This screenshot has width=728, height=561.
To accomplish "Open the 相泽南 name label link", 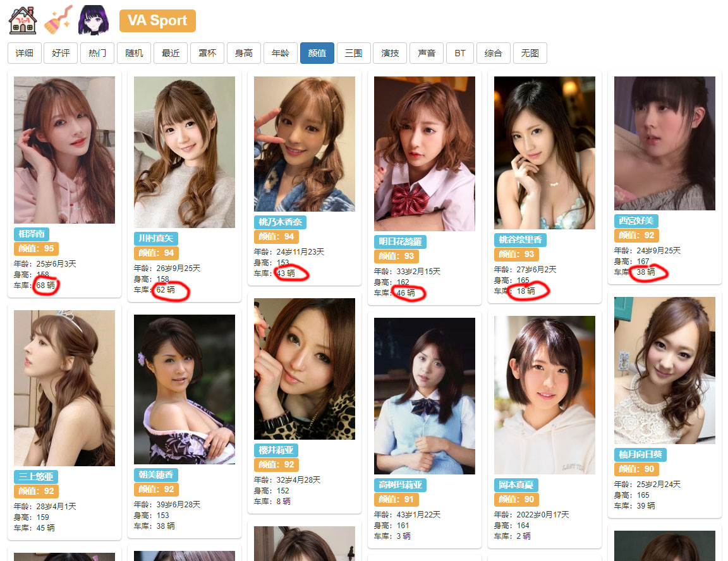I will [31, 234].
